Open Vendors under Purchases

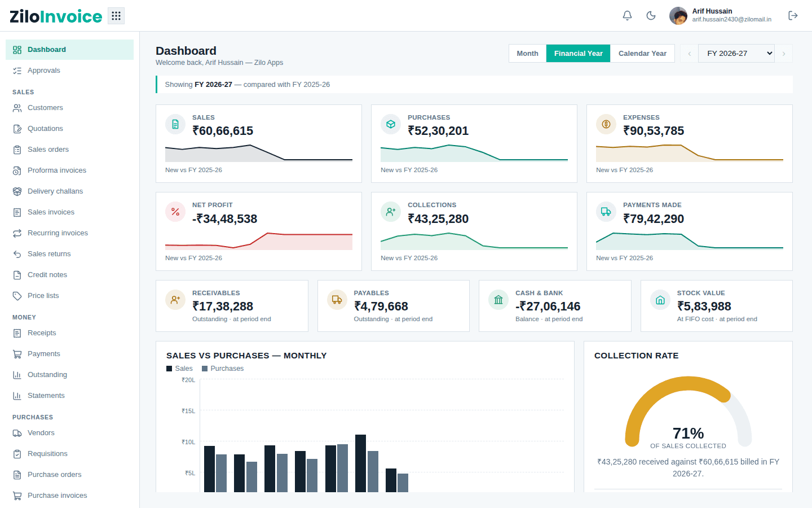tap(69, 433)
